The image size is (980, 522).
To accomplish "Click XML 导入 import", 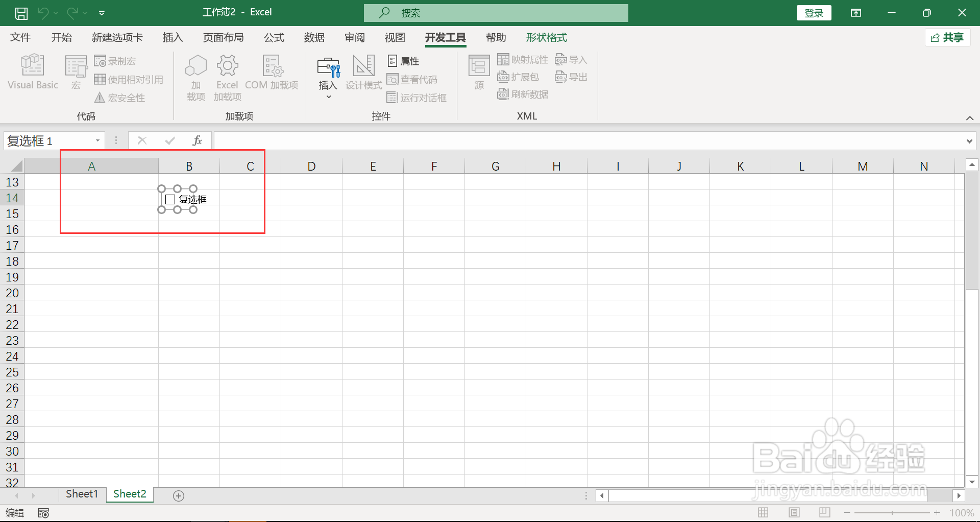I will point(571,60).
